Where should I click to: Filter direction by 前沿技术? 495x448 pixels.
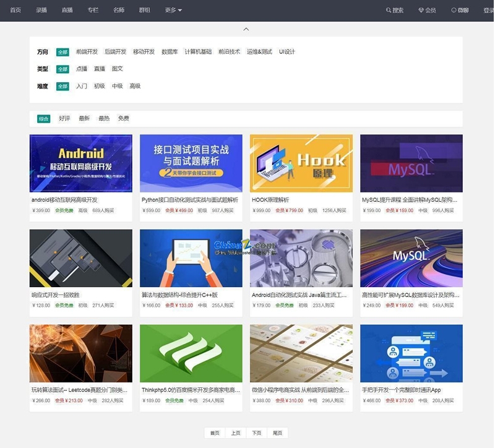coord(230,52)
